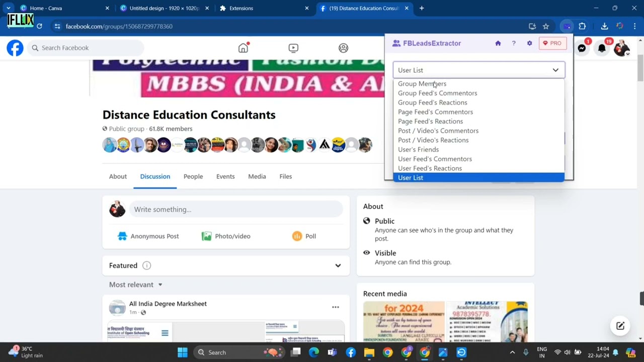Switch to the Discussion tab
This screenshot has width=644, height=362.
tap(155, 176)
